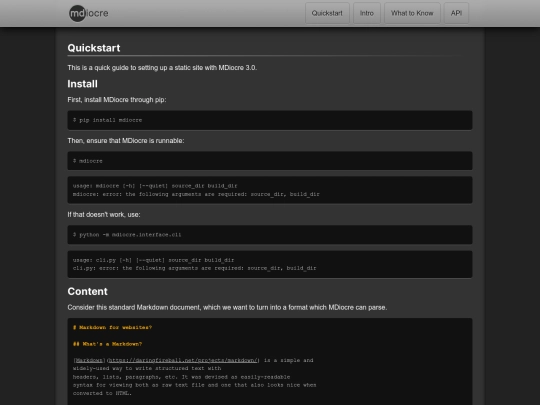Click the 'cli.py: error' output line
540x405 pixels.
point(194,268)
